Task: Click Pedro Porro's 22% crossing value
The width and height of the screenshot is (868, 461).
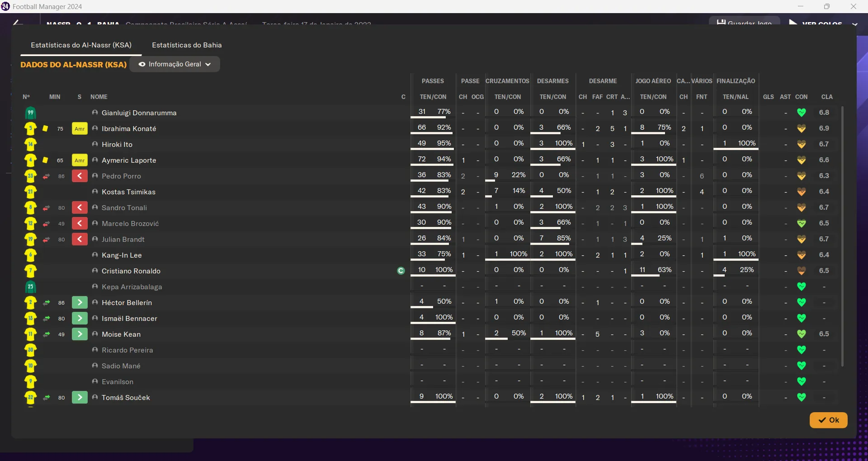Action: coord(519,175)
